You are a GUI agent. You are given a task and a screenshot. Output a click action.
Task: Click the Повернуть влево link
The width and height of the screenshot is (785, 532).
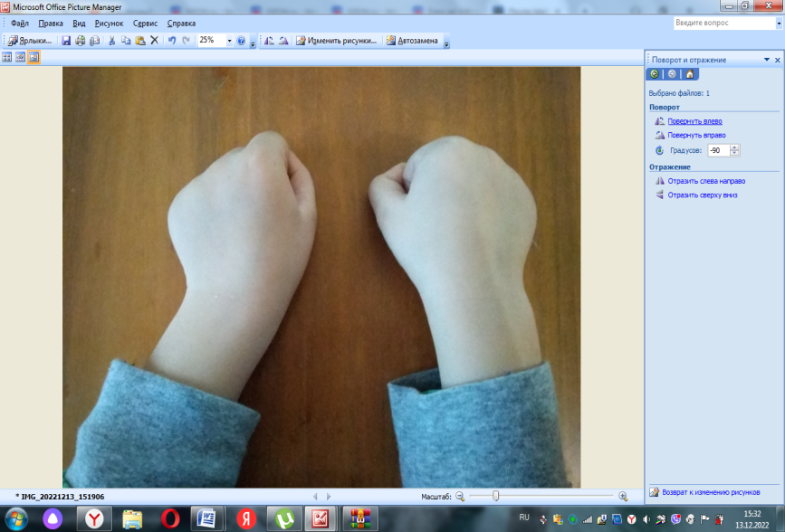(694, 121)
